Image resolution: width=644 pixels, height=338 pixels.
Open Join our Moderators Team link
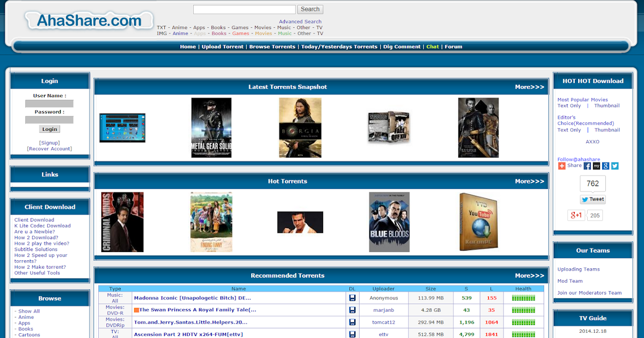[x=589, y=293]
